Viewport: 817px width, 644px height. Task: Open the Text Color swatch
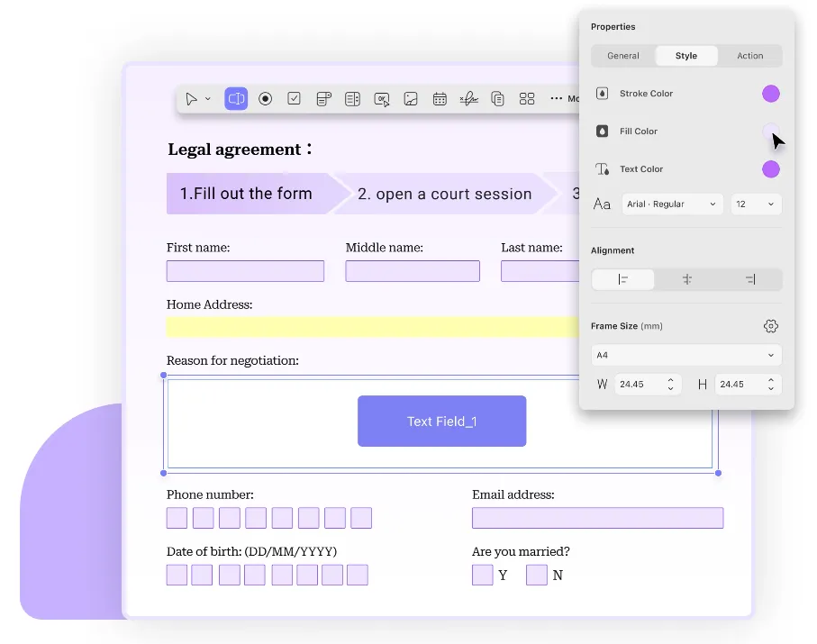[771, 169]
